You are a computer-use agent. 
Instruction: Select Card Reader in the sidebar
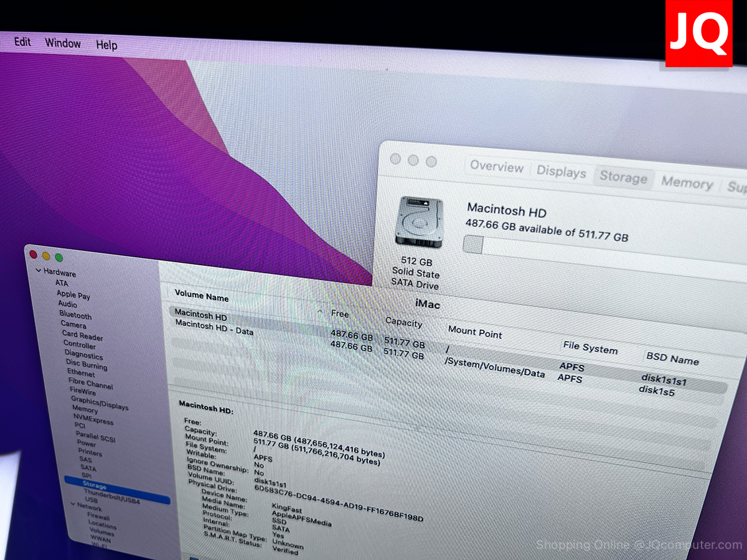[83, 335]
